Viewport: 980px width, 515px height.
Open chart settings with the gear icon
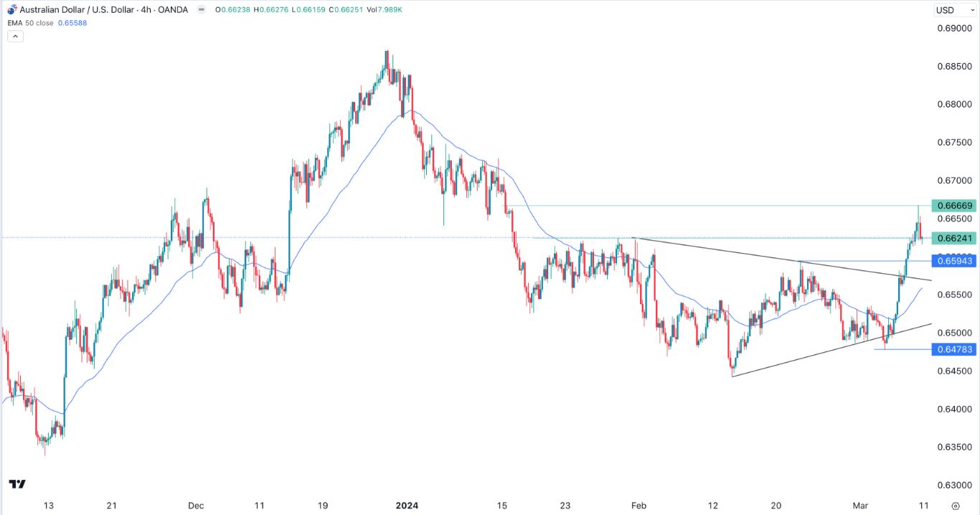[955, 505]
